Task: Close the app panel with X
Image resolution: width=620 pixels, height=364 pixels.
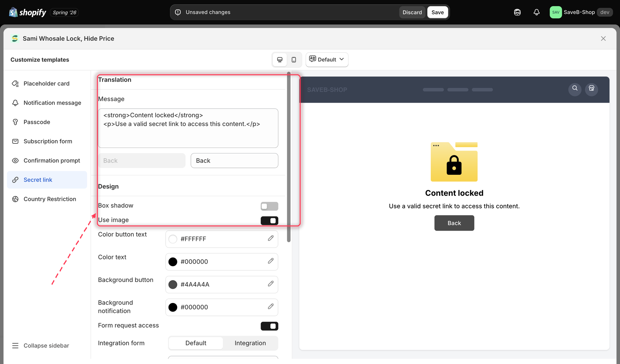Action: click(x=603, y=38)
